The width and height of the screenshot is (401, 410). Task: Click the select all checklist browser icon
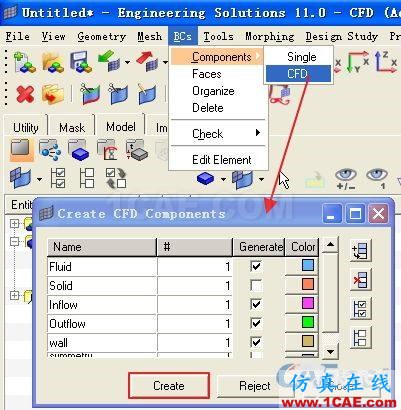click(x=58, y=178)
